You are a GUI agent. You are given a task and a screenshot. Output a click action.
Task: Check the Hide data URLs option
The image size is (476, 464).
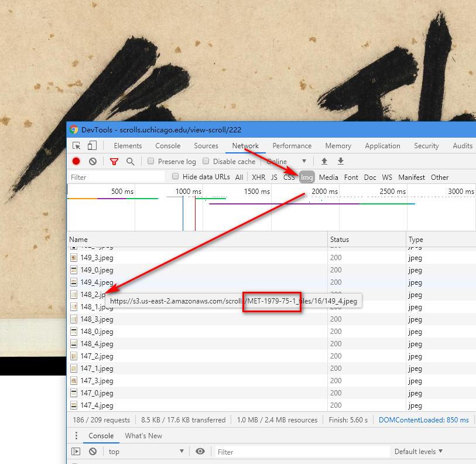(x=175, y=176)
